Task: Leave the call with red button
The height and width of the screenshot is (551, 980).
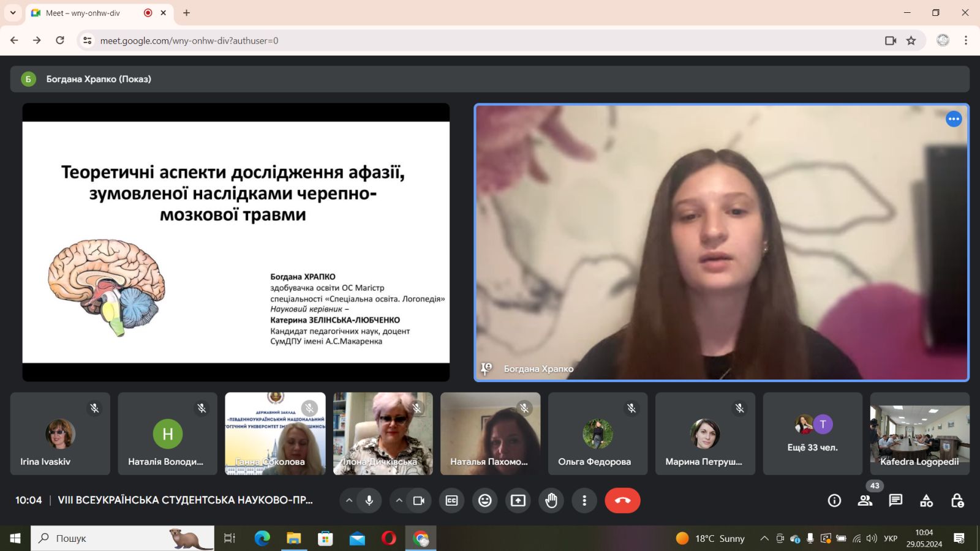Action: coord(622,501)
